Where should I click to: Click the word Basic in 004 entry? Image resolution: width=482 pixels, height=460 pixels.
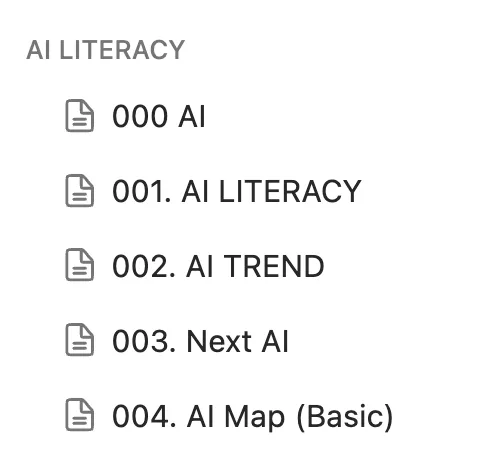click(x=345, y=416)
